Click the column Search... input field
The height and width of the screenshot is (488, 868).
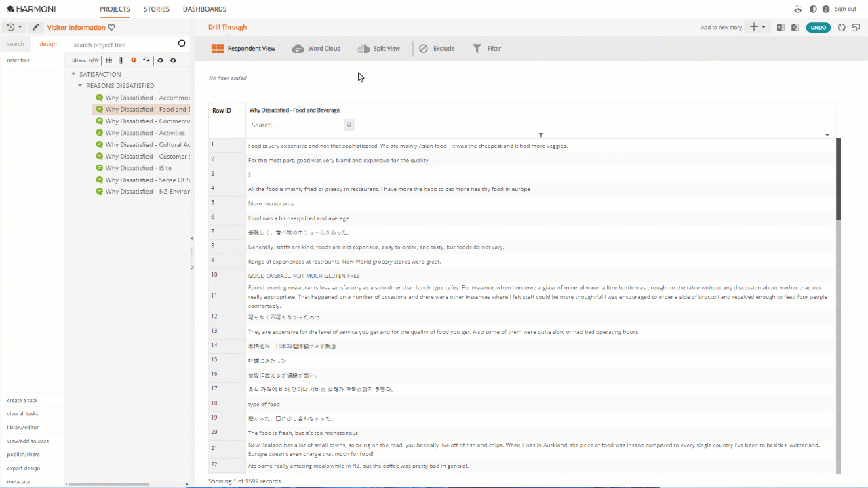pos(296,125)
